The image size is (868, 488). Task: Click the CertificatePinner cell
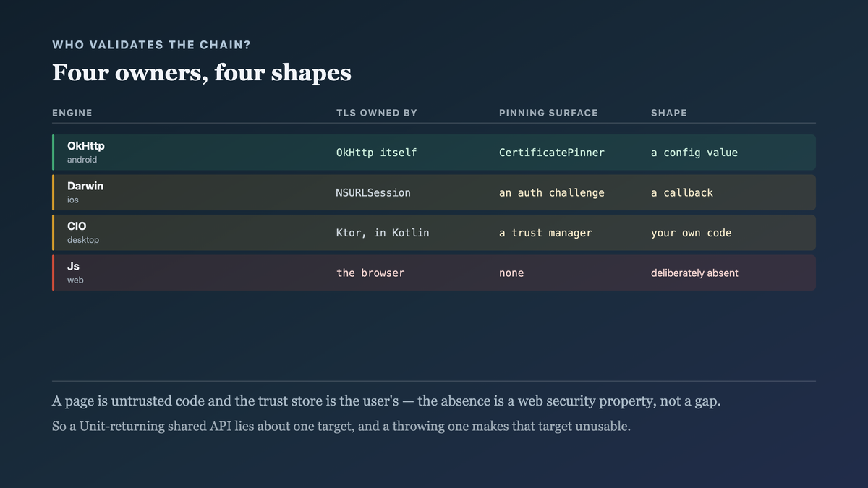[552, 153]
